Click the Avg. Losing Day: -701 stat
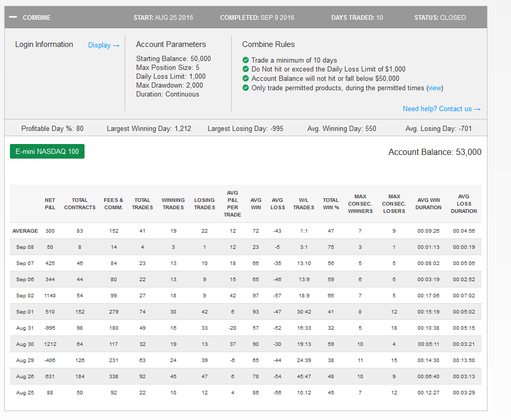511x420 pixels. tap(438, 129)
